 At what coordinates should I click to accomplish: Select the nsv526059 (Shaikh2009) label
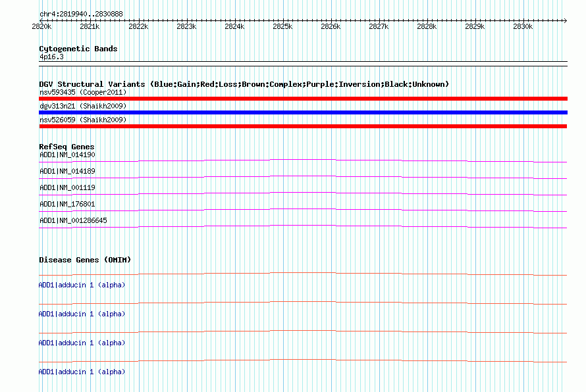(83, 120)
